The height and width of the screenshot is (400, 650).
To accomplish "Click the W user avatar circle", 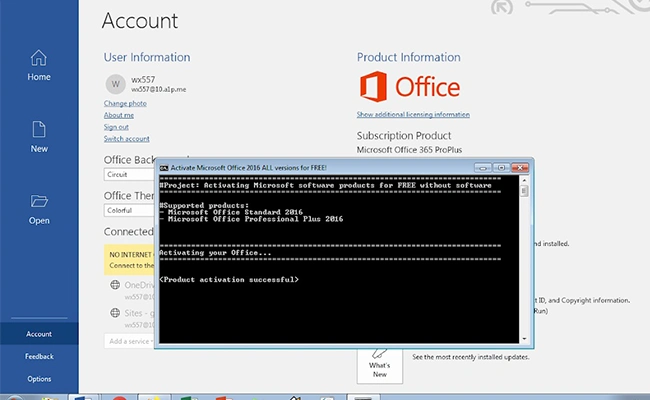I will 116,84.
